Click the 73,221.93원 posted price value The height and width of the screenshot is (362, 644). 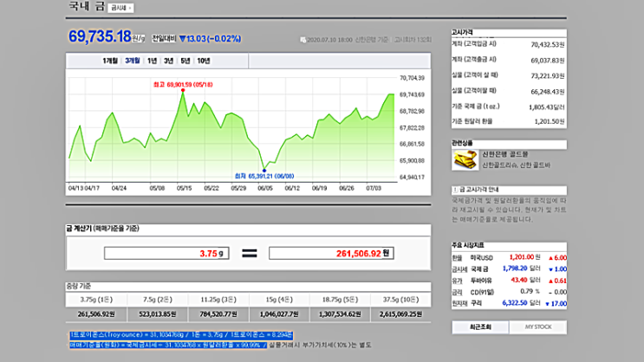click(x=548, y=76)
